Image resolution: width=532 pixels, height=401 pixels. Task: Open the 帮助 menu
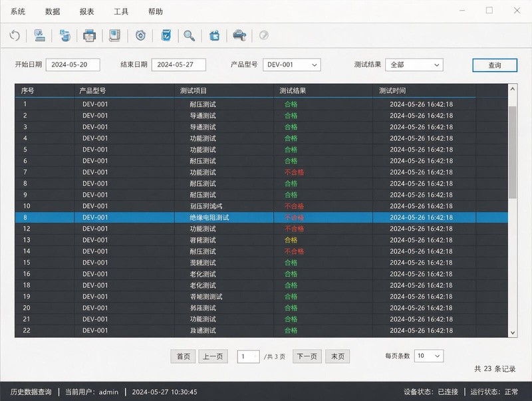point(156,11)
